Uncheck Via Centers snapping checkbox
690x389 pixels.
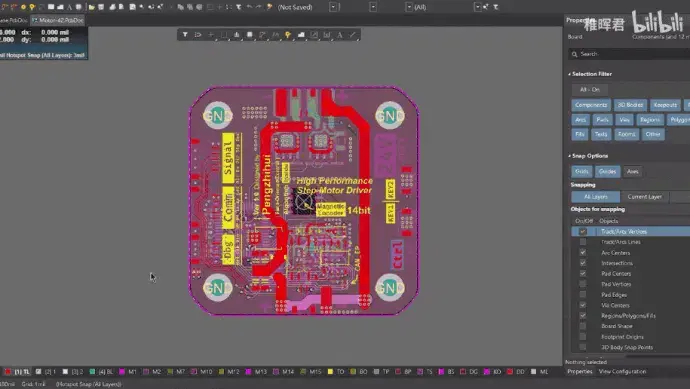(x=583, y=305)
